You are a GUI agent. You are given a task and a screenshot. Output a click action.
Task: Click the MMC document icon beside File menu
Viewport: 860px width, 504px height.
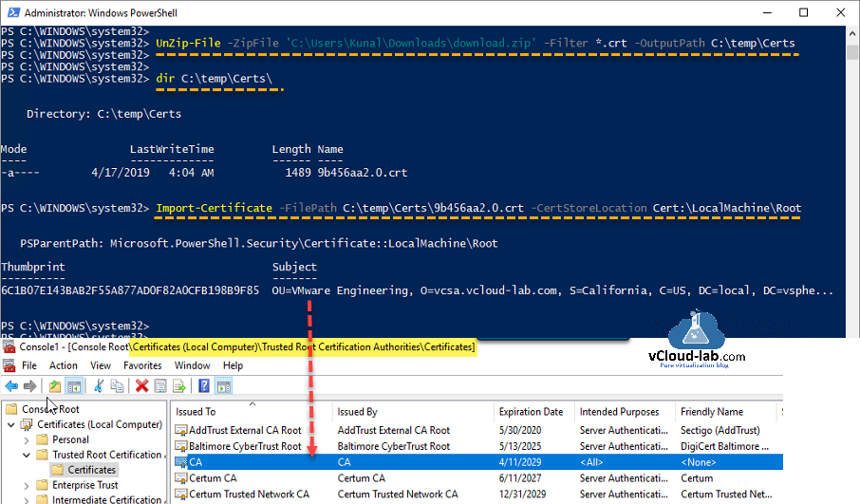point(9,365)
